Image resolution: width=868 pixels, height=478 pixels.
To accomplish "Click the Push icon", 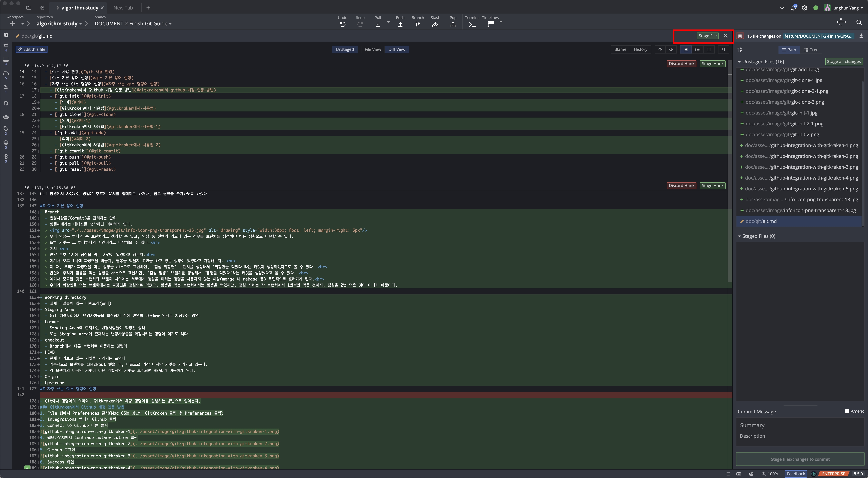I will pos(400,24).
